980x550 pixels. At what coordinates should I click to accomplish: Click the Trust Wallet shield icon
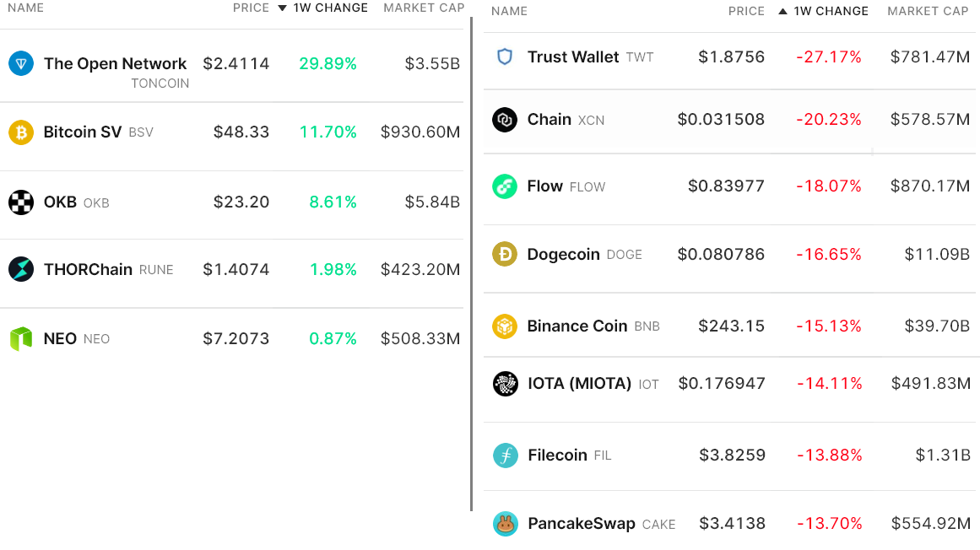pos(505,57)
